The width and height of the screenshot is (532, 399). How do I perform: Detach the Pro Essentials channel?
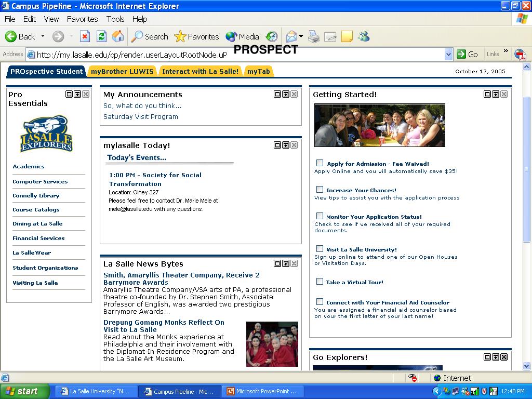[x=69, y=94]
